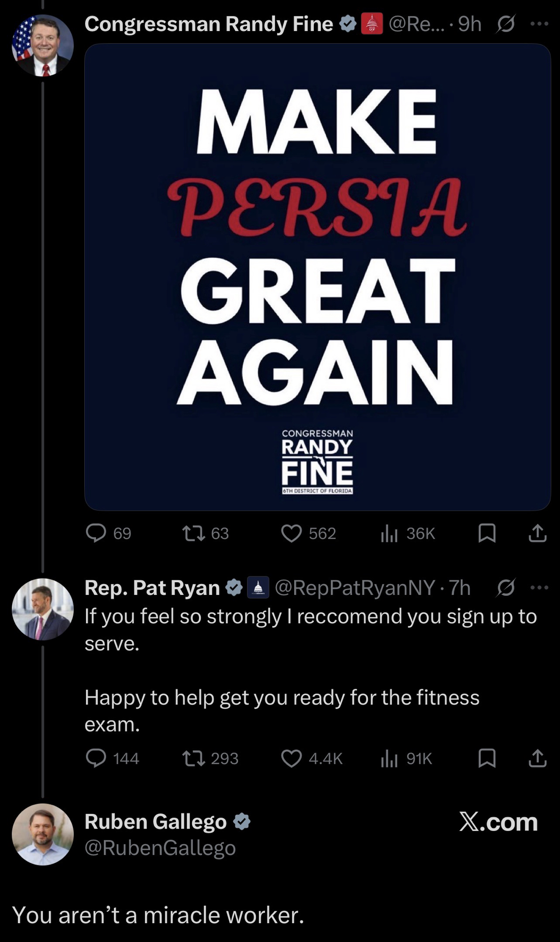
Task: Open Make Persia Great Again image
Action: click(x=317, y=277)
